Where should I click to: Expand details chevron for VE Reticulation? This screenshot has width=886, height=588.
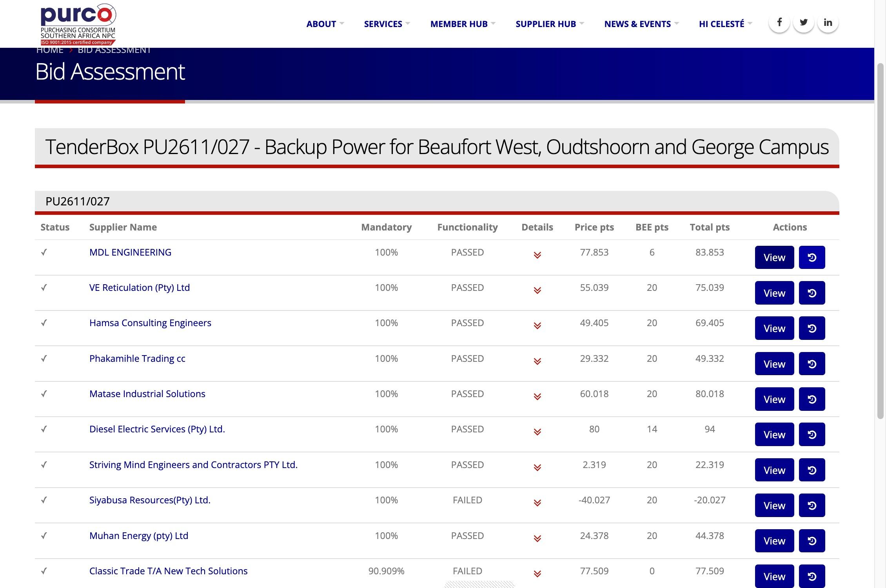pos(537,290)
